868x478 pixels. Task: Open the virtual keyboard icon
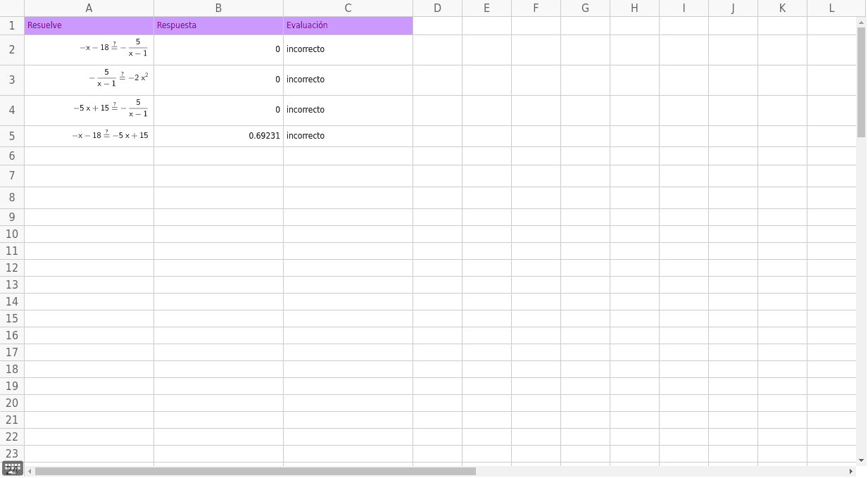click(x=13, y=469)
